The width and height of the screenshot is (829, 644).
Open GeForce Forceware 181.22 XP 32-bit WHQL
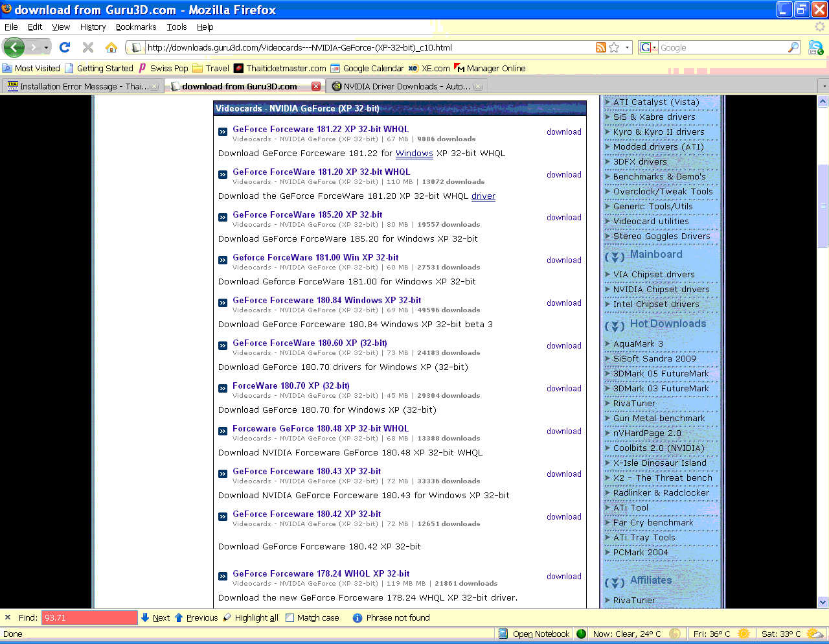pyautogui.click(x=321, y=129)
